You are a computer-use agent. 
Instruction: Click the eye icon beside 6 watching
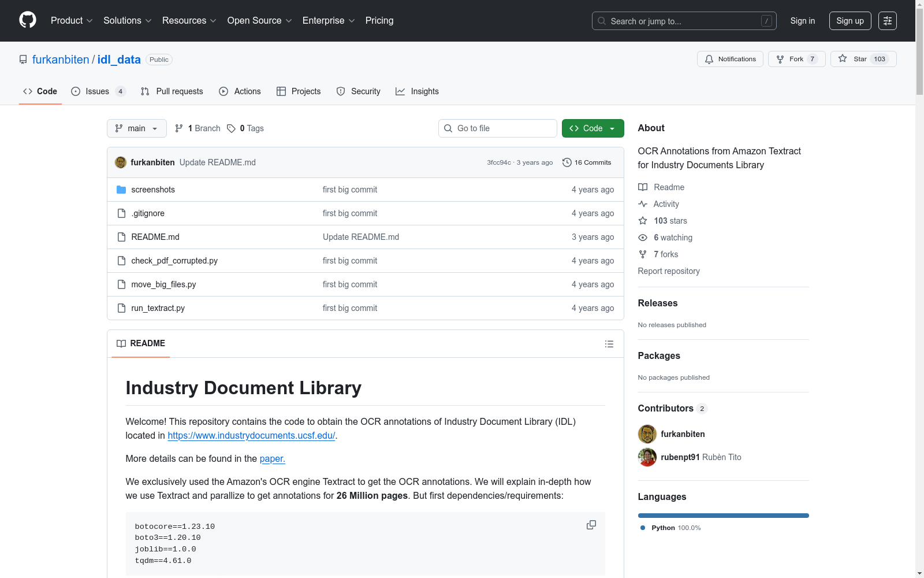[643, 238]
